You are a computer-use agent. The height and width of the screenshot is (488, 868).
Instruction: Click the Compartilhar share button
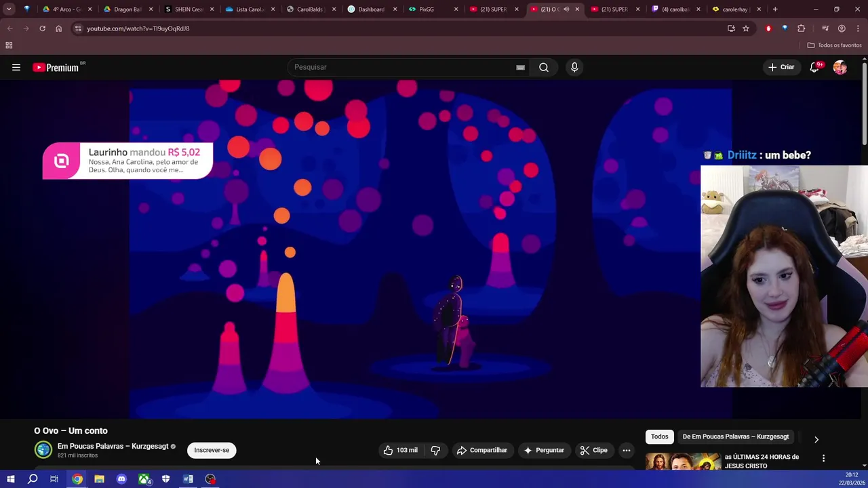[x=482, y=450]
